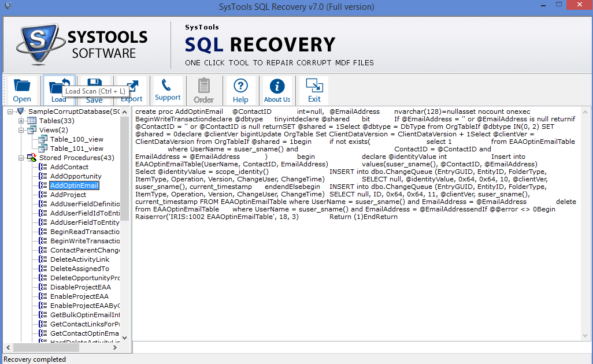Select the EnableProjectEAABy procedure
Screen dimensions: 593x364
[85, 306]
